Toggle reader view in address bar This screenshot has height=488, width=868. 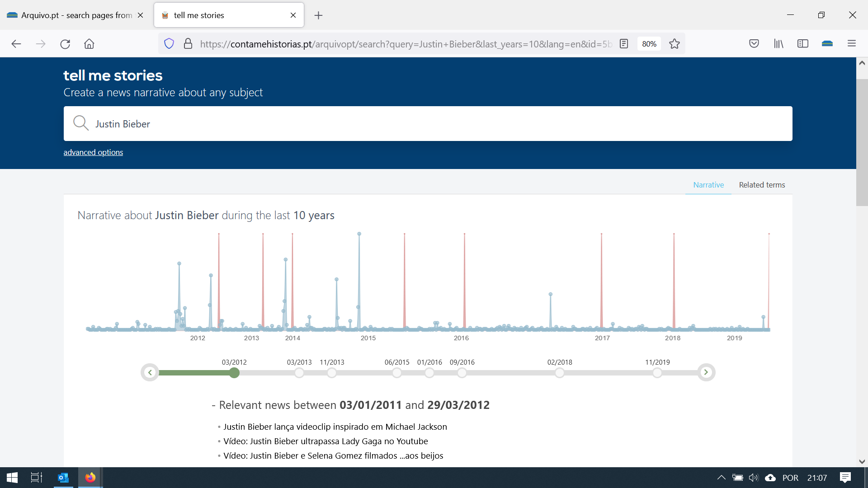coord(624,44)
